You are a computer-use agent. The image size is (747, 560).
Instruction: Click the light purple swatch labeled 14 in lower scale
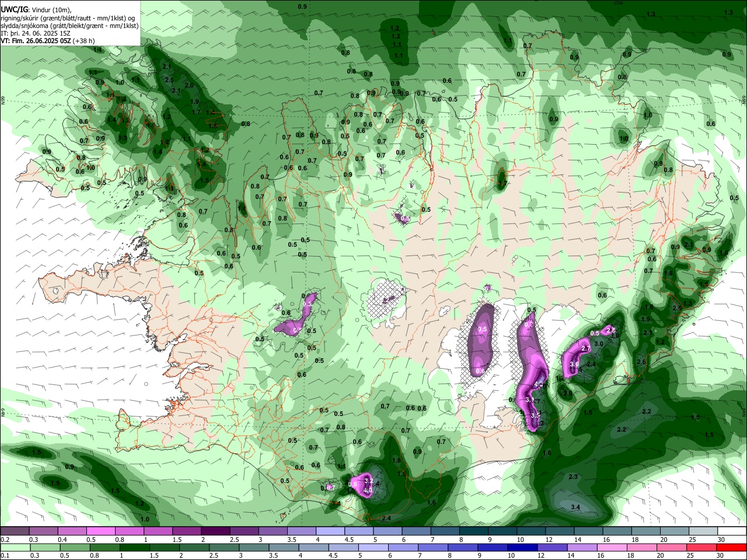(x=582, y=547)
